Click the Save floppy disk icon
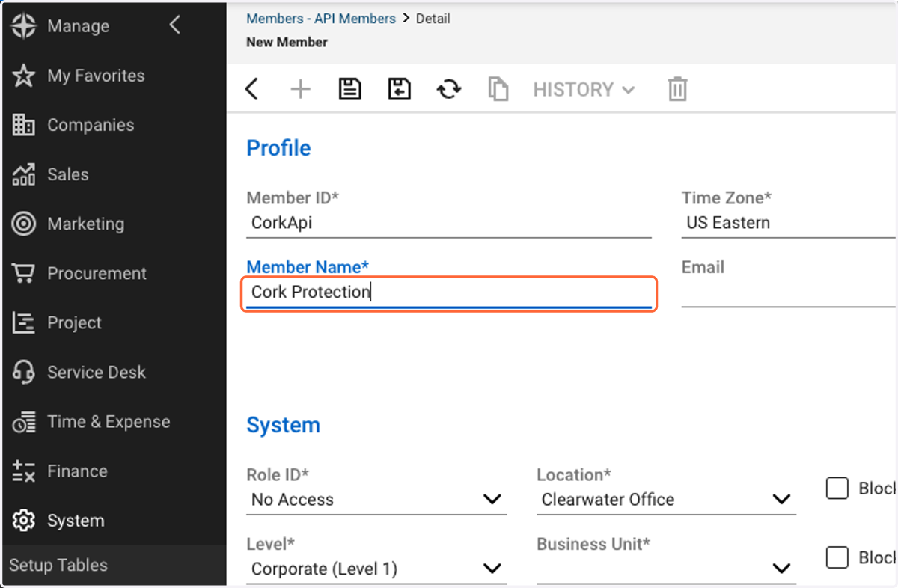The height and width of the screenshot is (588, 898). [349, 89]
